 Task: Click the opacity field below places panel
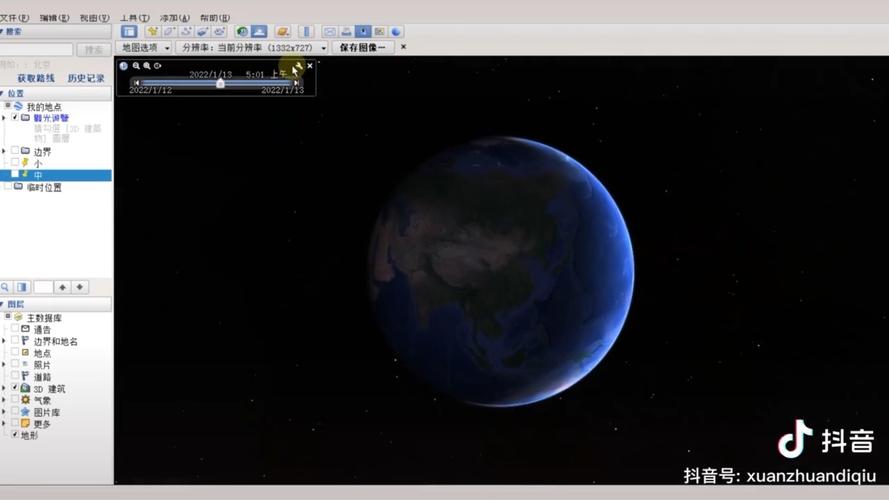pyautogui.click(x=43, y=287)
